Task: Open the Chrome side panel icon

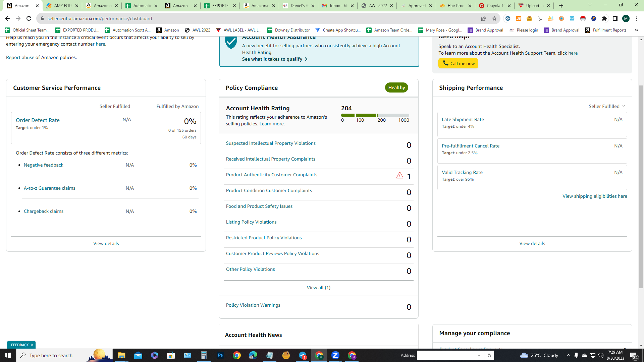Action: [x=615, y=18]
